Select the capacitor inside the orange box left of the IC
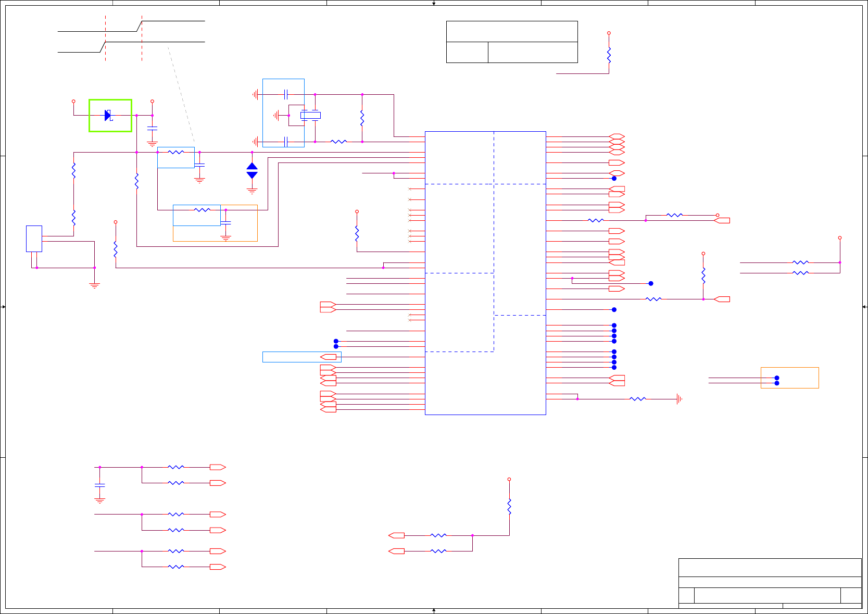The height and width of the screenshot is (614, 868). 225,223
